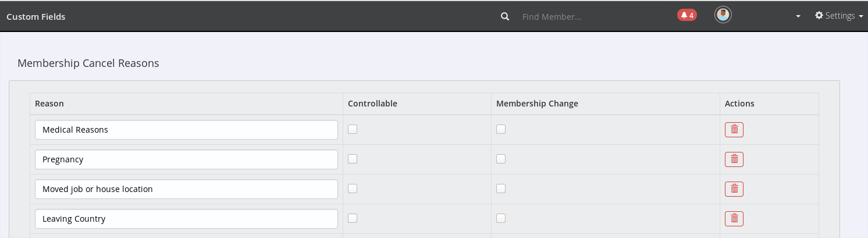Screen dimensions: 868x238
Task: Check Controllable for Leaving Country
Action: (353, 218)
